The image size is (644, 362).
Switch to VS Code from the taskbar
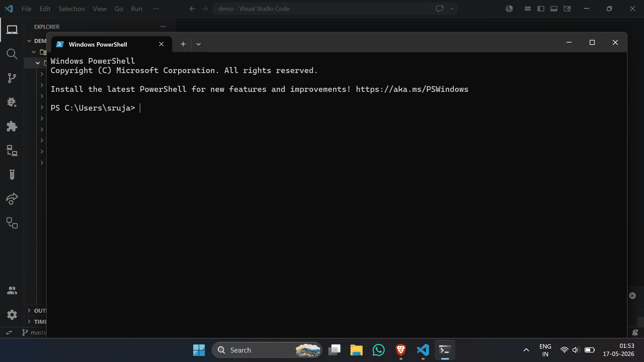pos(423,350)
